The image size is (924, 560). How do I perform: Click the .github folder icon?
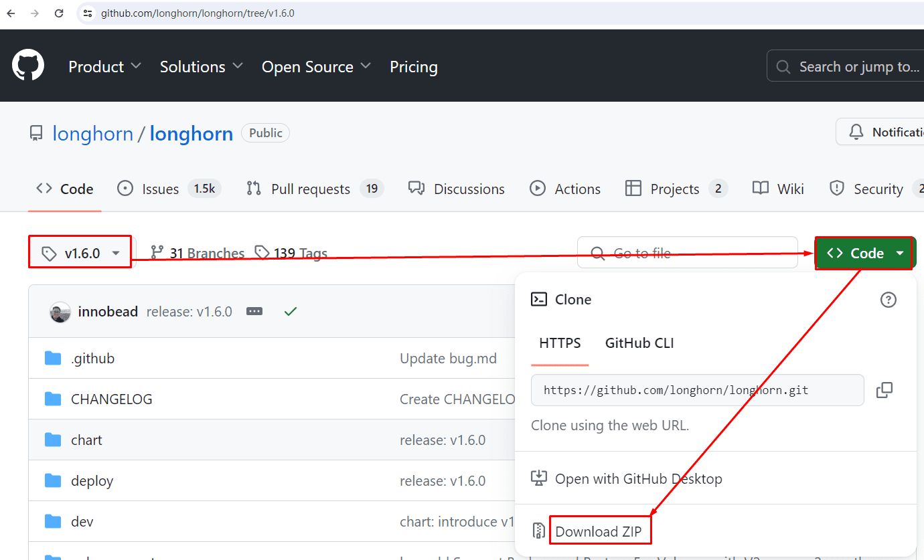coord(53,359)
